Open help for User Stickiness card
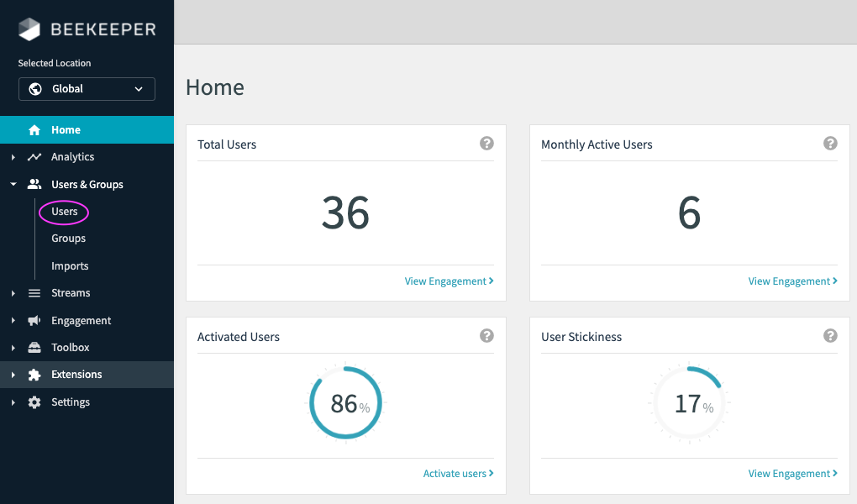The width and height of the screenshot is (857, 504). tap(830, 336)
